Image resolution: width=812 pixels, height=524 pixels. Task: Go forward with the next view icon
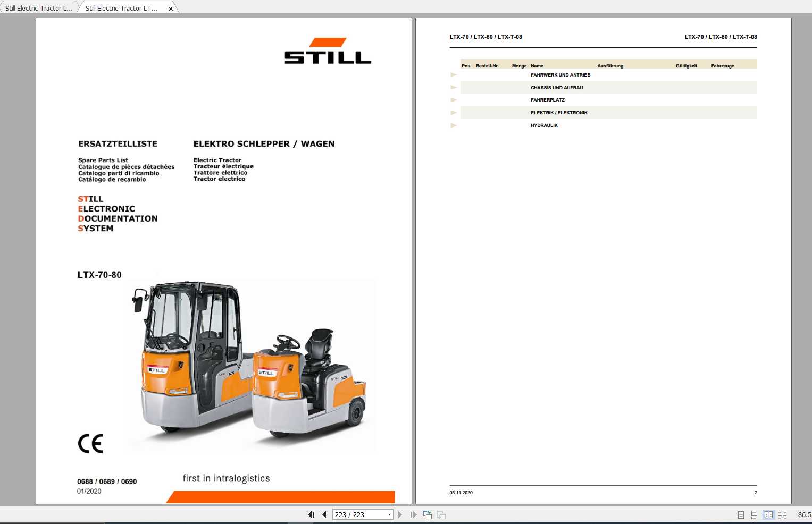[441, 514]
